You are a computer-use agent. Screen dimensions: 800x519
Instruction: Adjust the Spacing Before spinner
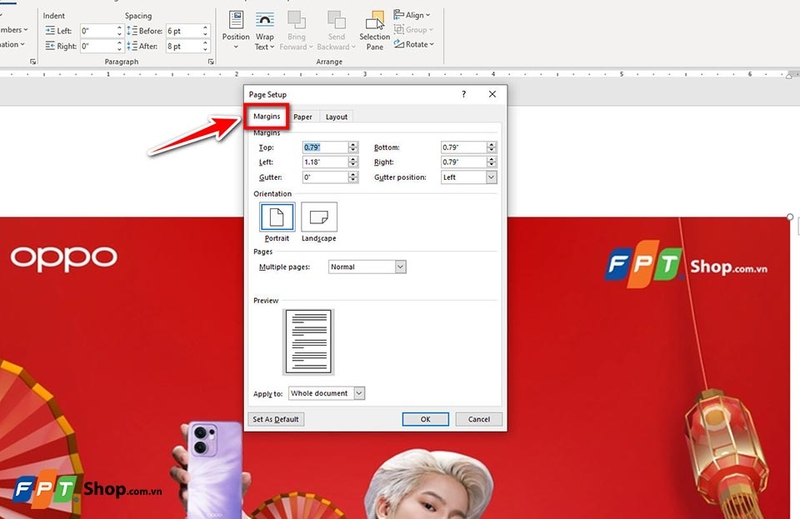coord(205,31)
